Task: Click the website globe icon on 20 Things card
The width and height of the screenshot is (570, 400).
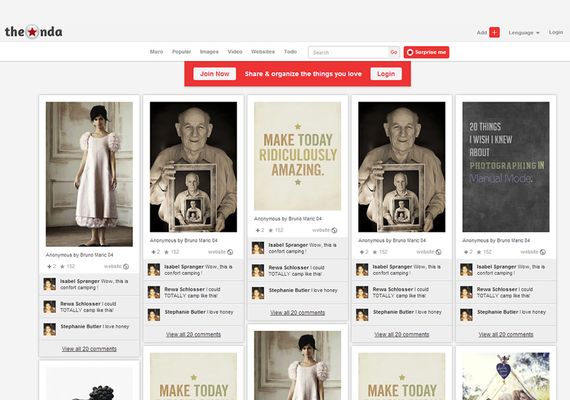Action: coord(543,252)
